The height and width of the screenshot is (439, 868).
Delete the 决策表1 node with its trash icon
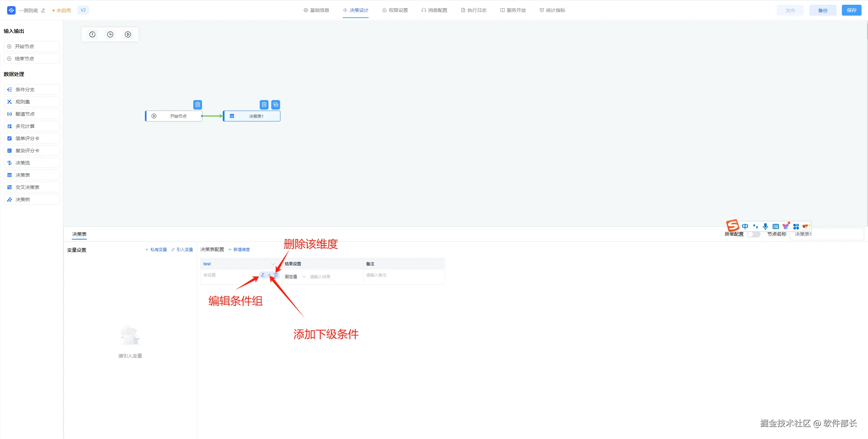point(264,104)
